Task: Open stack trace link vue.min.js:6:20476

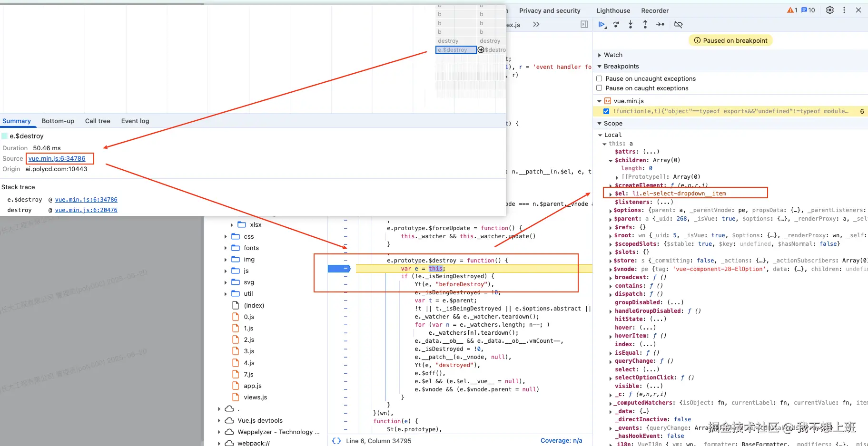Action: [86, 210]
